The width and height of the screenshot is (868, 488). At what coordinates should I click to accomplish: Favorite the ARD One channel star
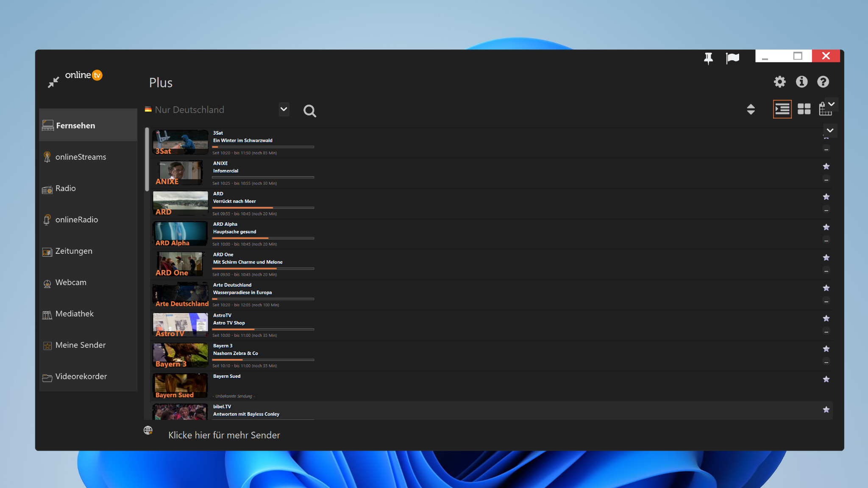tap(826, 258)
